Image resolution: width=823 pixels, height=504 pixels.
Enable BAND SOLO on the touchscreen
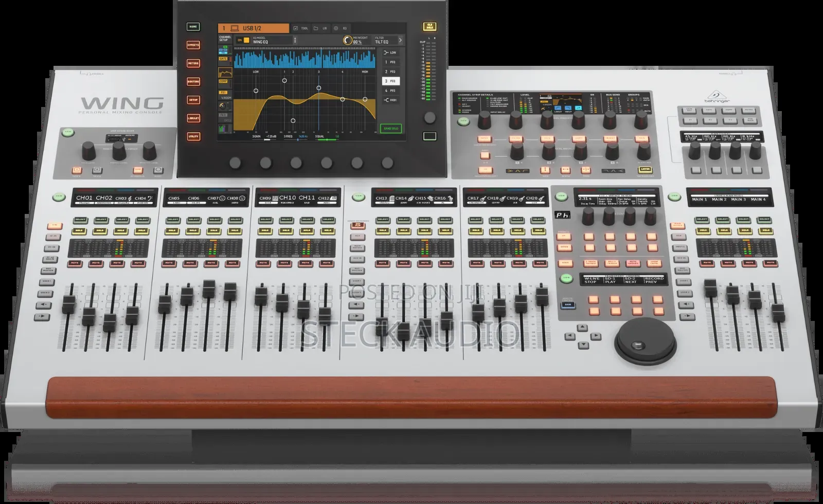[x=391, y=129]
